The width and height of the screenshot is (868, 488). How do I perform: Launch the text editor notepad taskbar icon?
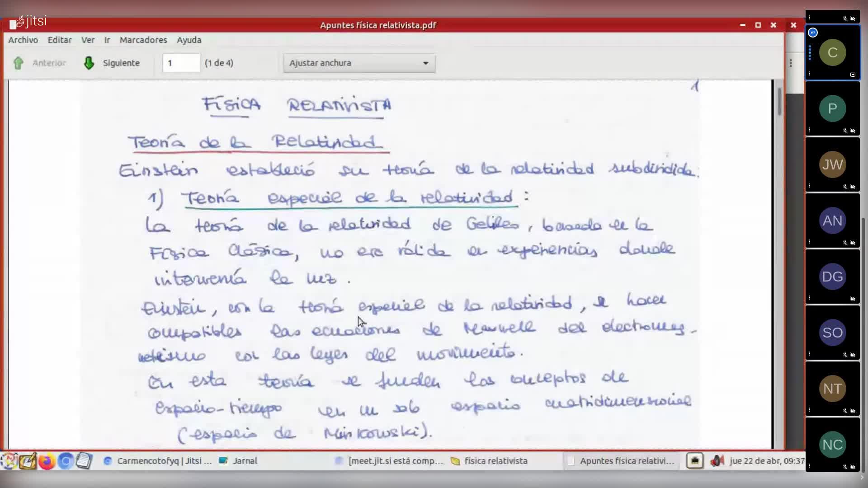pyautogui.click(x=84, y=461)
